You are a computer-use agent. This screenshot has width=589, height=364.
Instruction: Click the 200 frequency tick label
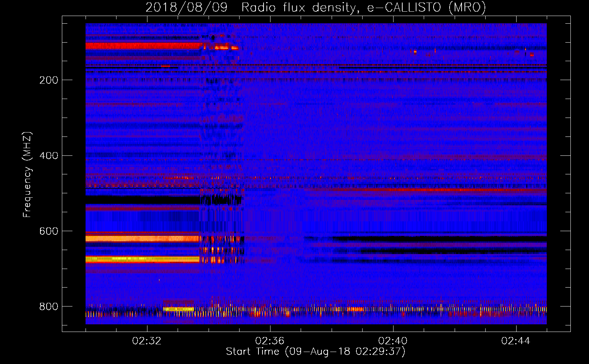49,80
